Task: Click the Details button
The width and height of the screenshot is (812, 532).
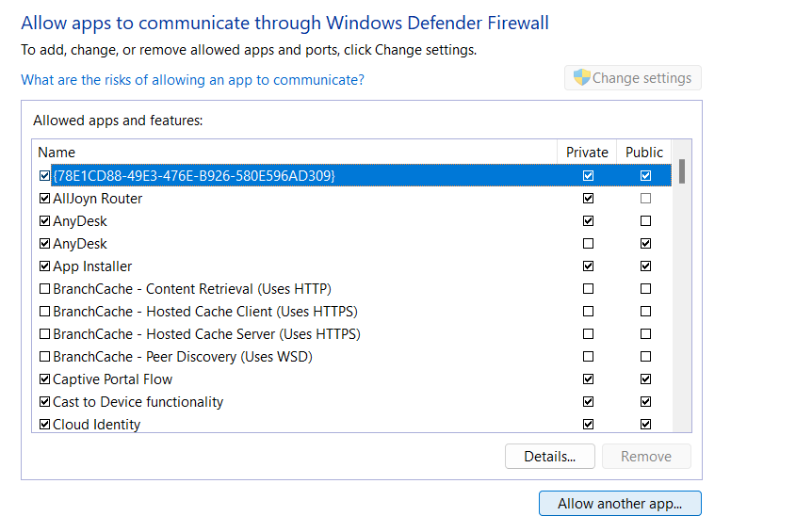Action: 550,457
